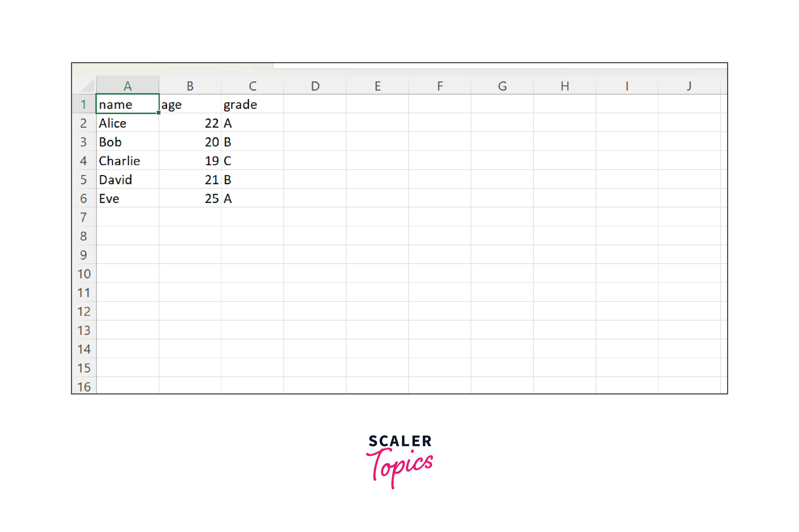Screen dimensions: 799x532
Task: Click cell containing 'name'
Action: (127, 104)
